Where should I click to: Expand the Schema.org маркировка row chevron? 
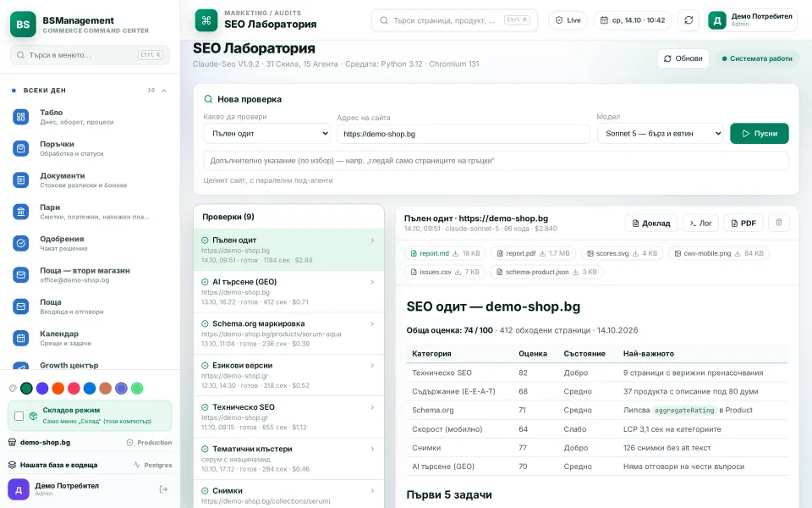372,323
